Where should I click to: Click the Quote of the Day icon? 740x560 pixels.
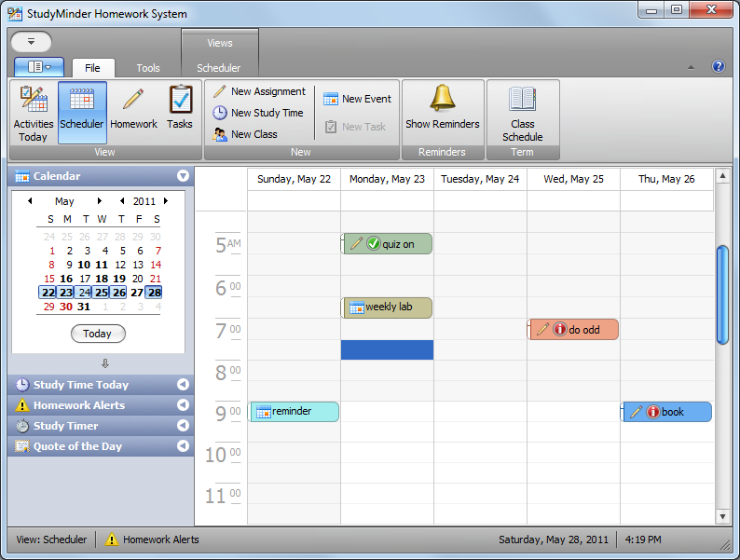coord(22,446)
